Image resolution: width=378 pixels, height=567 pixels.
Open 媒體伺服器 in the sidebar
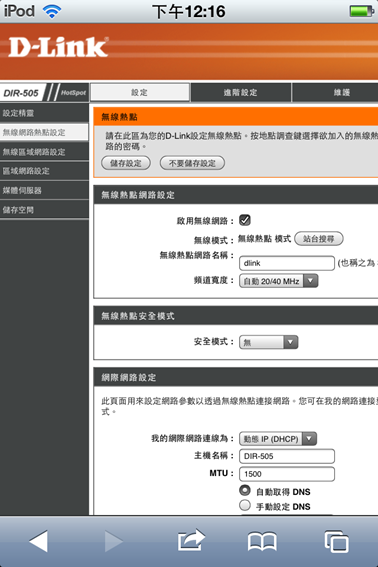point(44,190)
